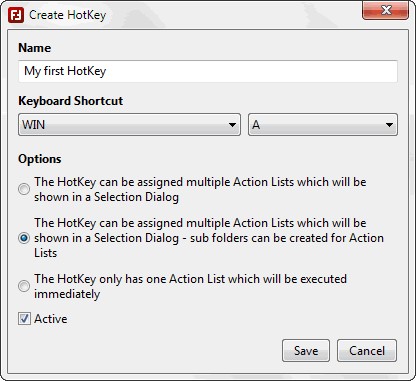Choose the executed immediately radio button
The height and width of the screenshot is (381, 416).
coord(24,286)
